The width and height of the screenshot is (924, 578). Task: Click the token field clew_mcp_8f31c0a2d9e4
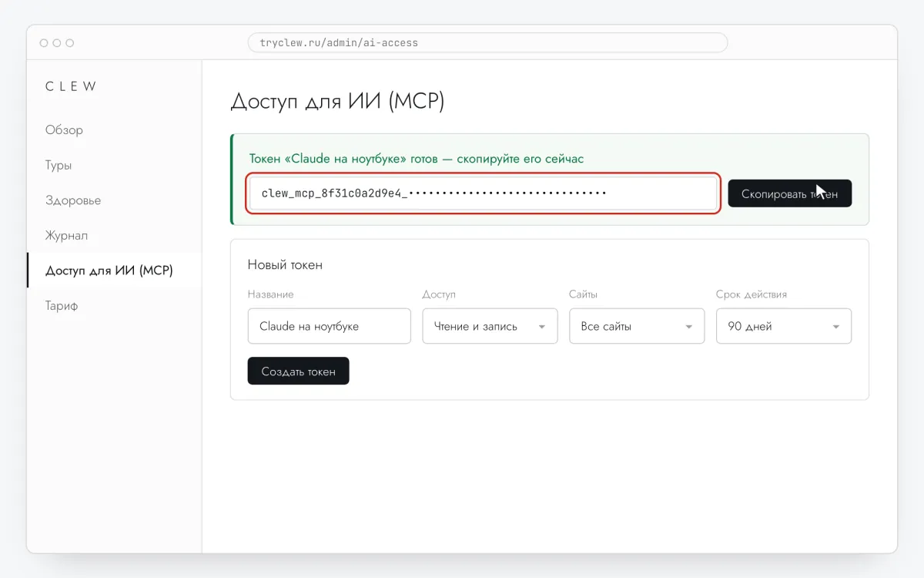click(x=484, y=193)
